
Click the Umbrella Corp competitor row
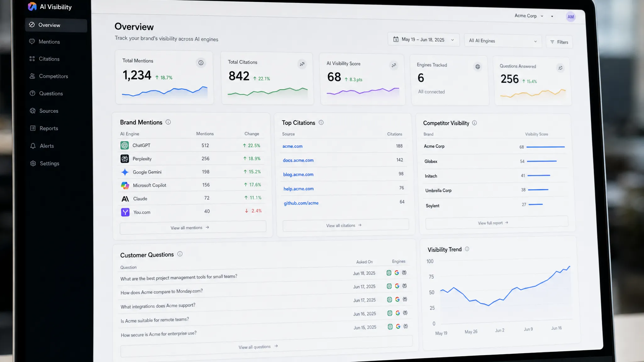click(496, 190)
